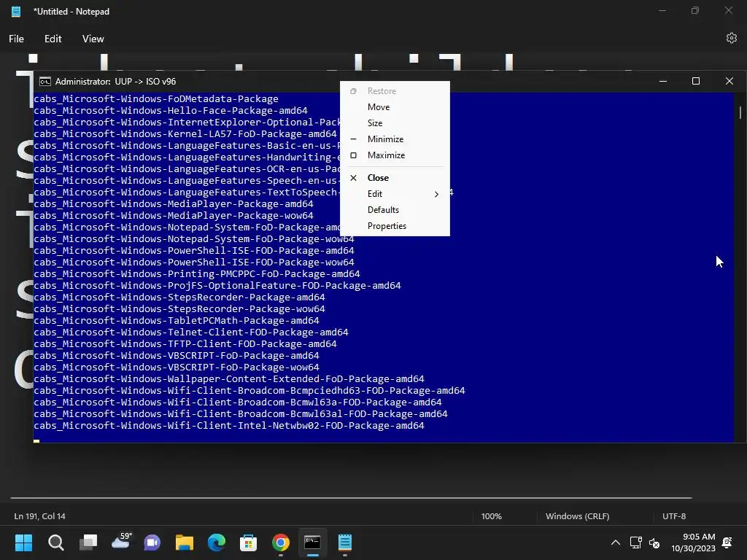747x560 pixels.
Task: Click the 100% zoom status entry
Action: [x=491, y=516]
